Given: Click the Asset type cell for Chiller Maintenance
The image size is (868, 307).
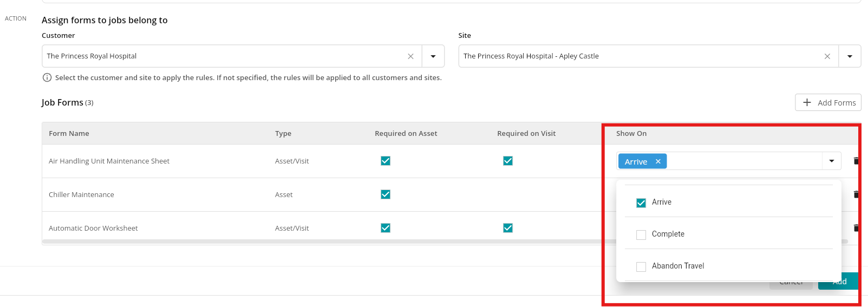Looking at the screenshot, I should (x=284, y=194).
